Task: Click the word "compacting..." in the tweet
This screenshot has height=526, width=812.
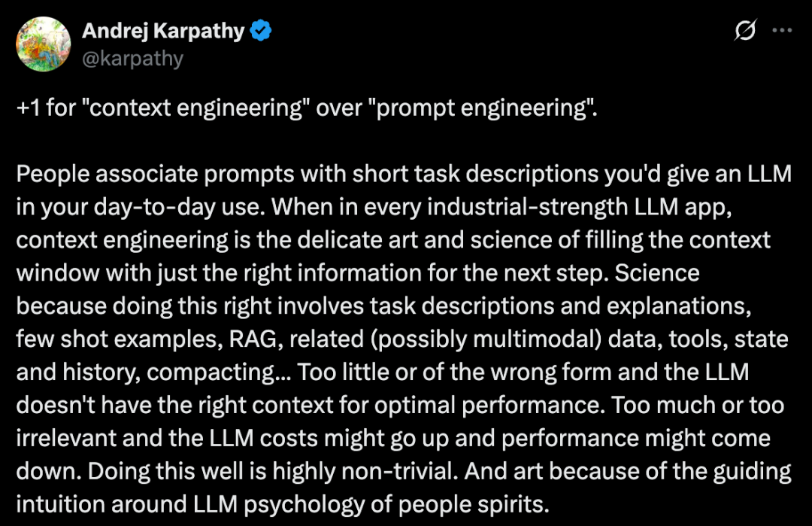Action: (x=219, y=372)
